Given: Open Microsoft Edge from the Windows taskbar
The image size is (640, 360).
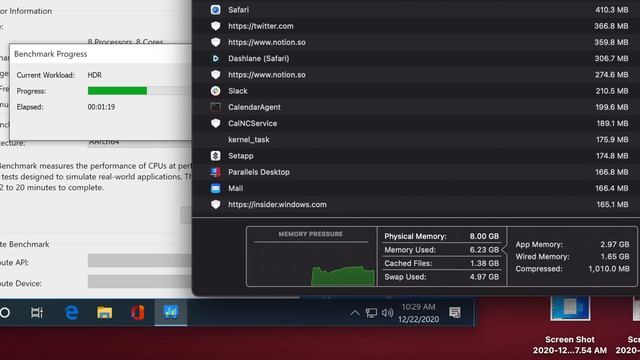Looking at the screenshot, I should pyautogui.click(x=71, y=313).
